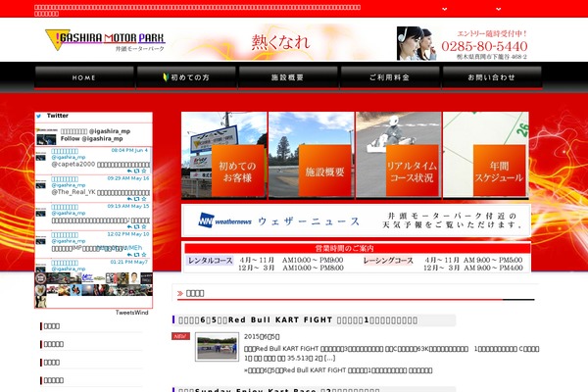588x392 pixels.
Task: Open the Sunday Enjoy Kart Race article title
Action: 279,390
